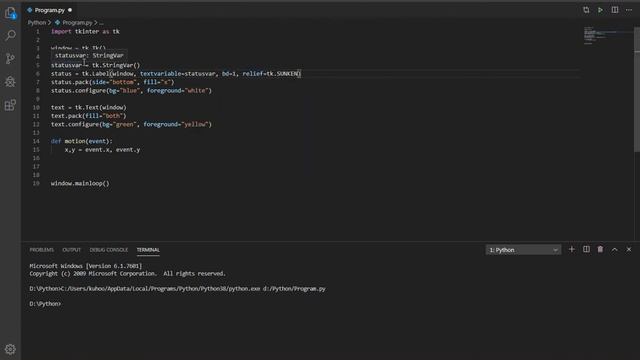Viewport: 640px width, 360px height.
Task: Click Program.py in the breadcrumb
Action: [77, 23]
